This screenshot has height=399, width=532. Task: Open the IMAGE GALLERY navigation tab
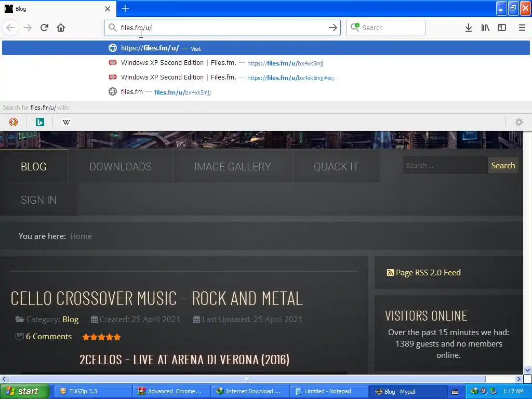tap(233, 167)
